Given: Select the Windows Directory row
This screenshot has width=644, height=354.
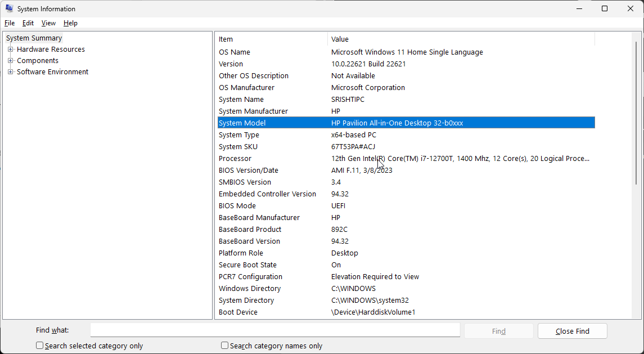Looking at the screenshot, I should click(406, 289).
